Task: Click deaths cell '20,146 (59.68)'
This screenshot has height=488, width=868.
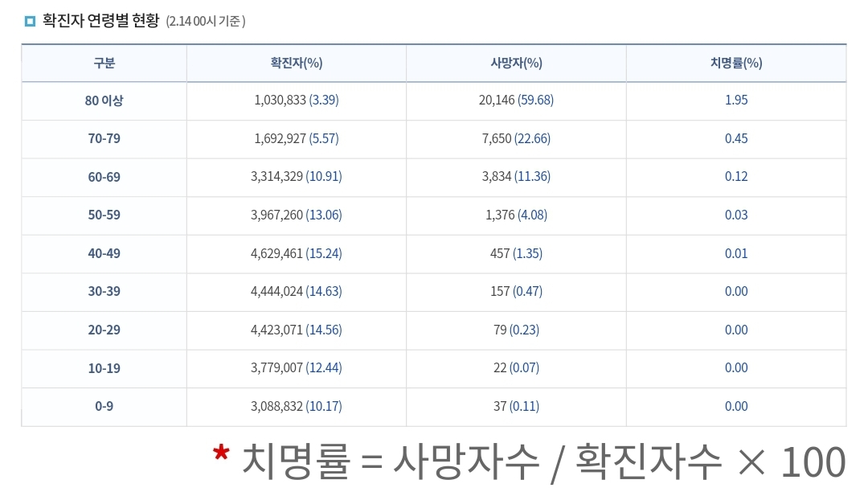Action: coord(516,100)
